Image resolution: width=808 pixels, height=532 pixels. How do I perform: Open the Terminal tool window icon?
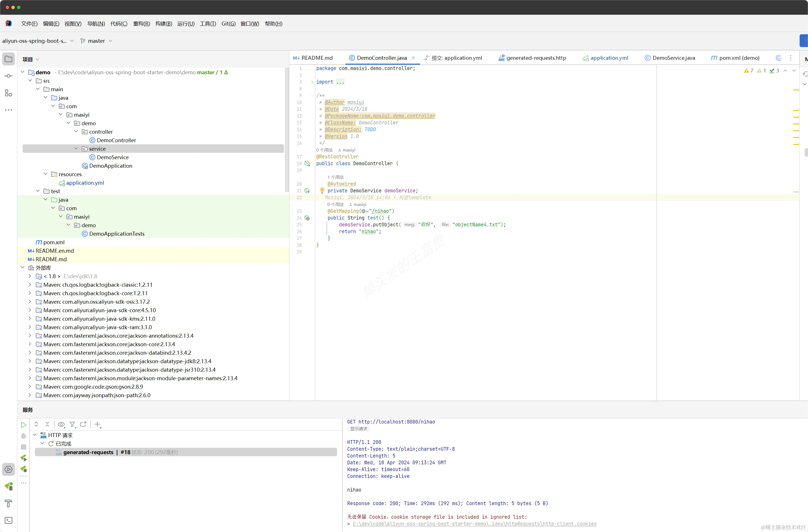(9, 520)
